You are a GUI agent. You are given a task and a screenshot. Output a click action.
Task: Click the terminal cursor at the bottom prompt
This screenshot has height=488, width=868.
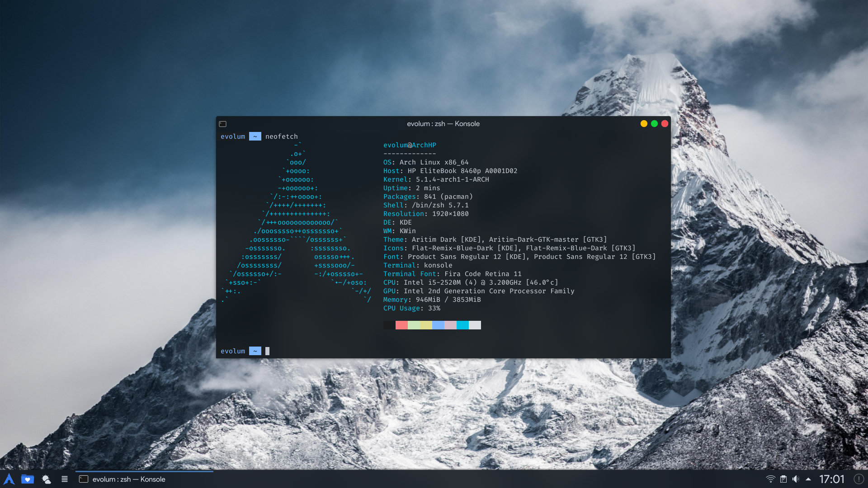[267, 351]
